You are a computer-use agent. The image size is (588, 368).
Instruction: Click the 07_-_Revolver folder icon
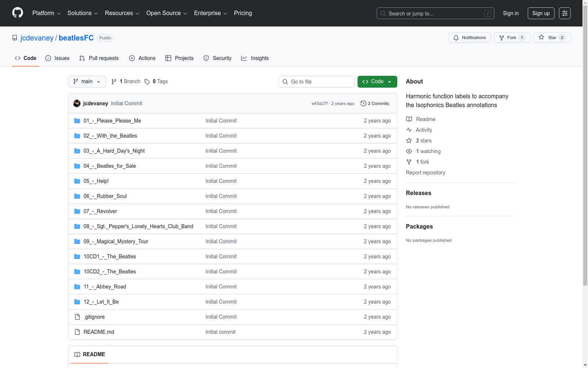coord(77,211)
